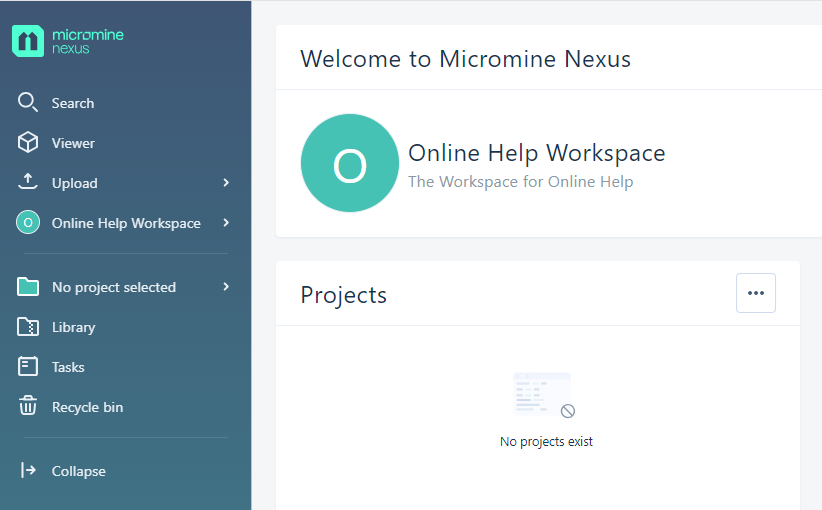This screenshot has height=510, width=822.
Task: Click the Viewer cube icon
Action: [28, 143]
